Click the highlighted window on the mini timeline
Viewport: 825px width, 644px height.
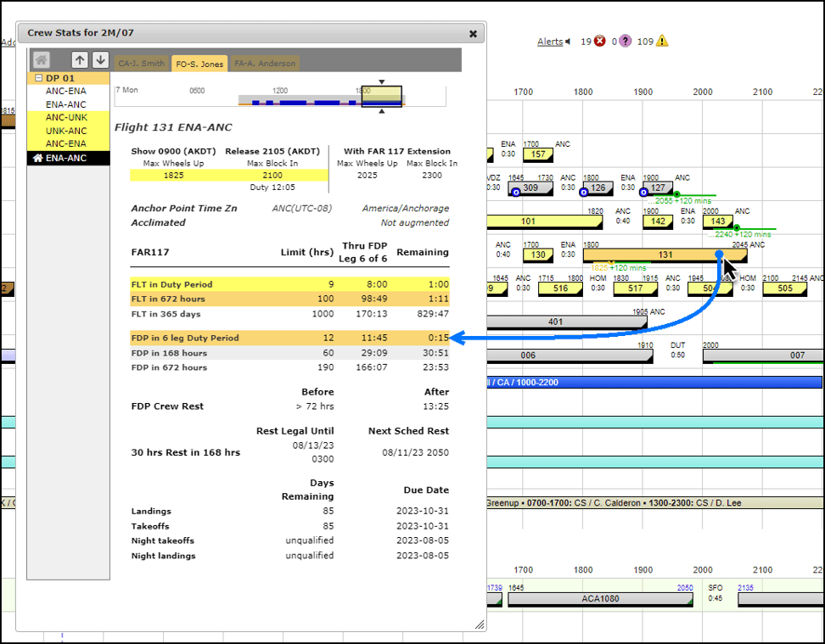(x=382, y=96)
